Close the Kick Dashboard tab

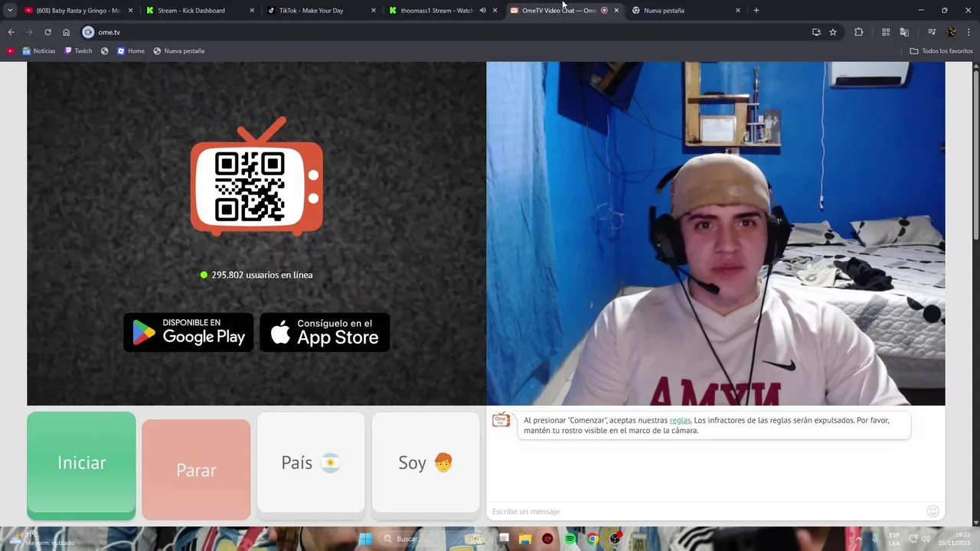coord(253,11)
